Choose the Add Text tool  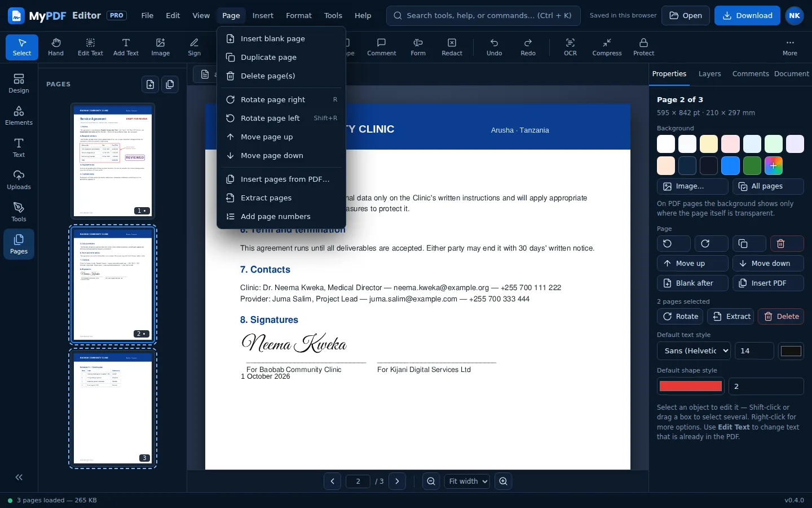(126, 47)
